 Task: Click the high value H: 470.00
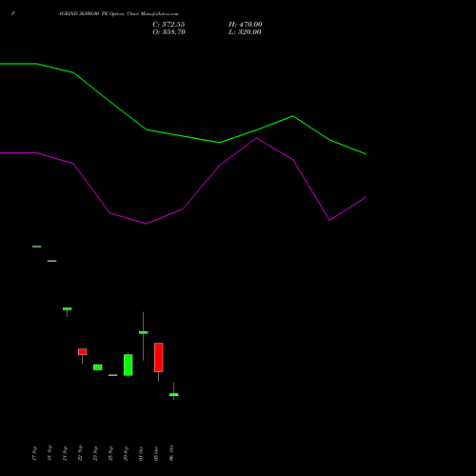(x=246, y=25)
